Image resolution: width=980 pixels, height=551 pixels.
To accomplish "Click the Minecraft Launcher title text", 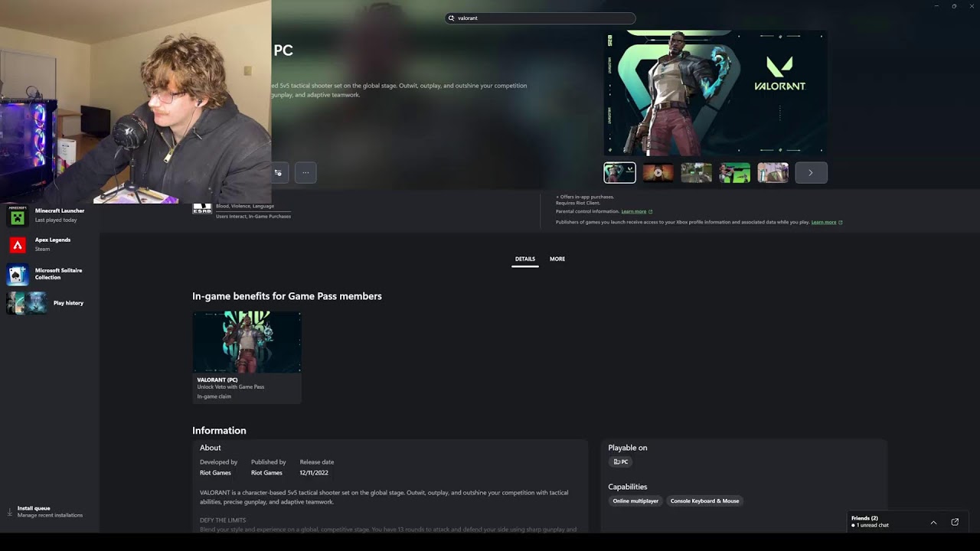I will pos(60,211).
